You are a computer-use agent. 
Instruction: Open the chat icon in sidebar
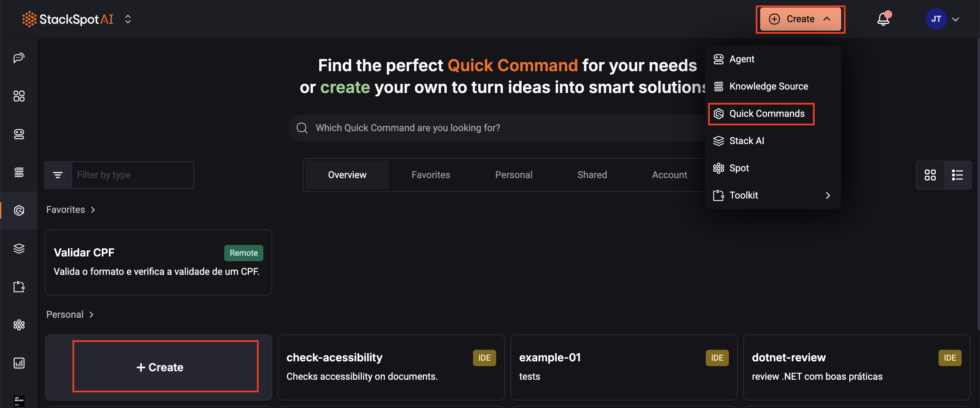pyautogui.click(x=19, y=58)
